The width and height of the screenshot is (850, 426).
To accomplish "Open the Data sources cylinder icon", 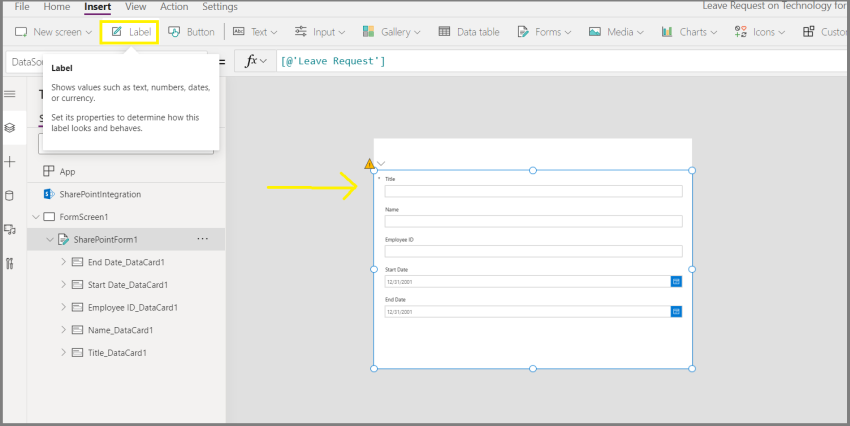I will [x=10, y=196].
